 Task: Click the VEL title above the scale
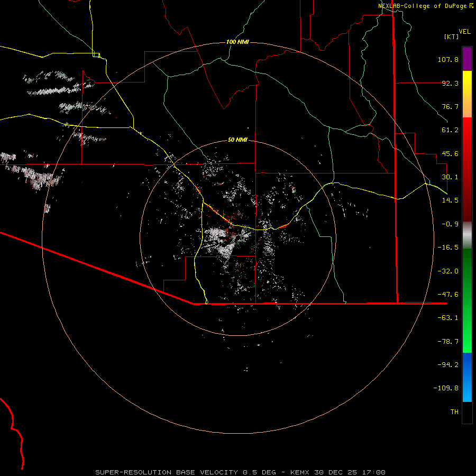coord(464,32)
